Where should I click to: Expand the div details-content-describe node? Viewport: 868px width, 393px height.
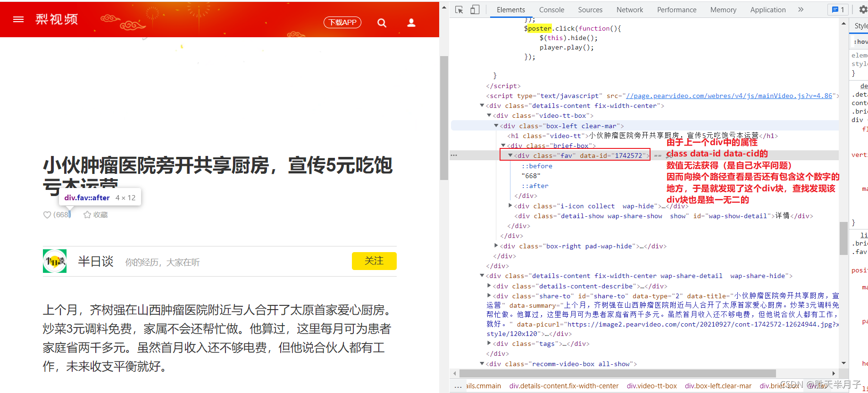tap(489, 286)
